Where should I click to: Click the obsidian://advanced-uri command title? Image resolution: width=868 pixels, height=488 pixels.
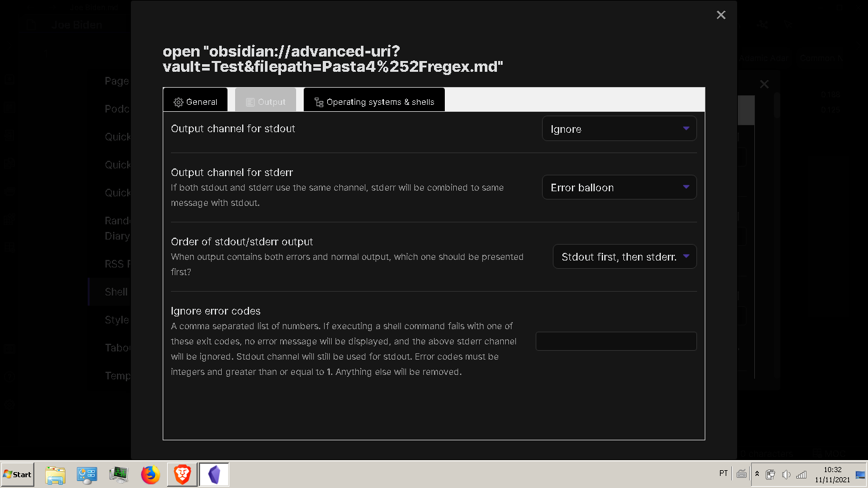coord(333,59)
